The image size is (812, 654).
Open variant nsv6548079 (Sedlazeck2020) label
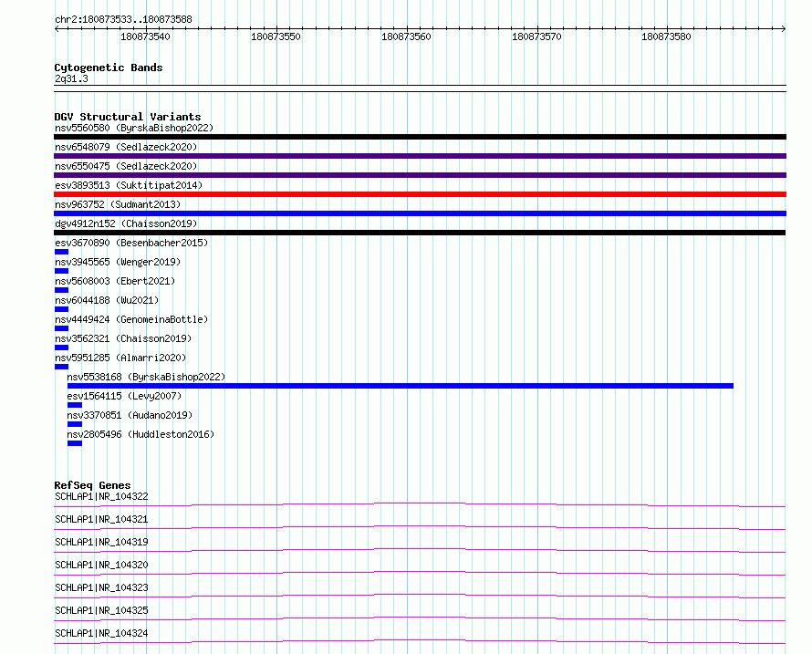(x=126, y=147)
